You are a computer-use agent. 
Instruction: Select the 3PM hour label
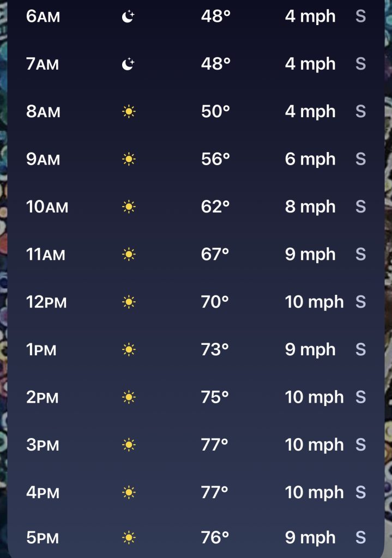(43, 445)
